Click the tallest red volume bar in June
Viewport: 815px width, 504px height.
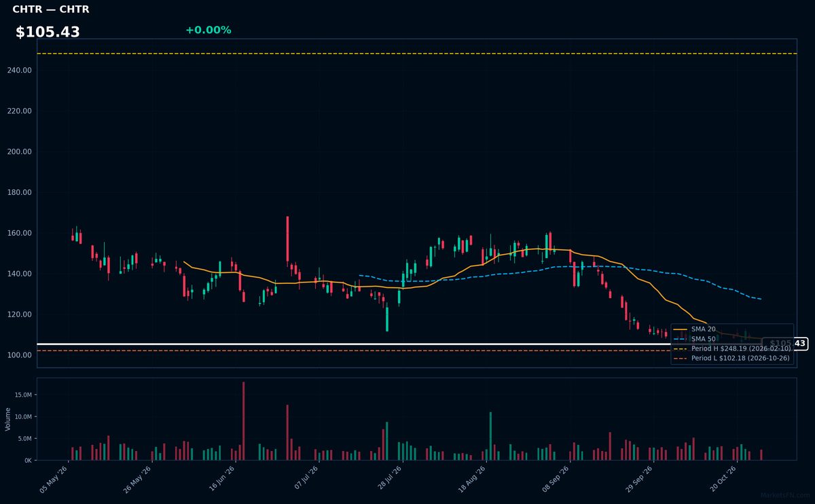(244, 421)
